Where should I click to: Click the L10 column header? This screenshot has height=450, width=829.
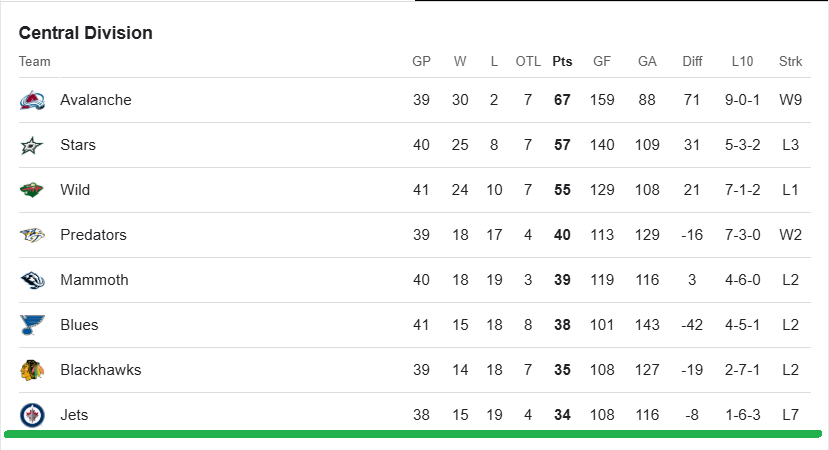point(742,62)
